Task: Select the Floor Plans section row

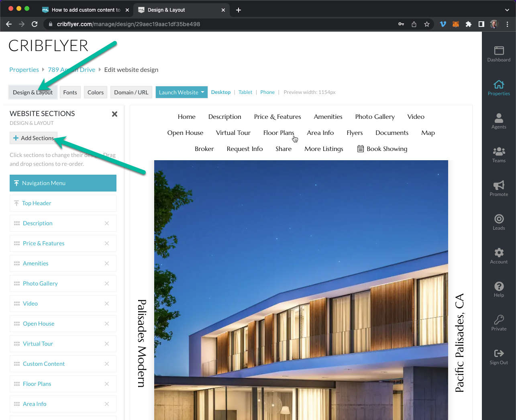Action: [x=63, y=384]
